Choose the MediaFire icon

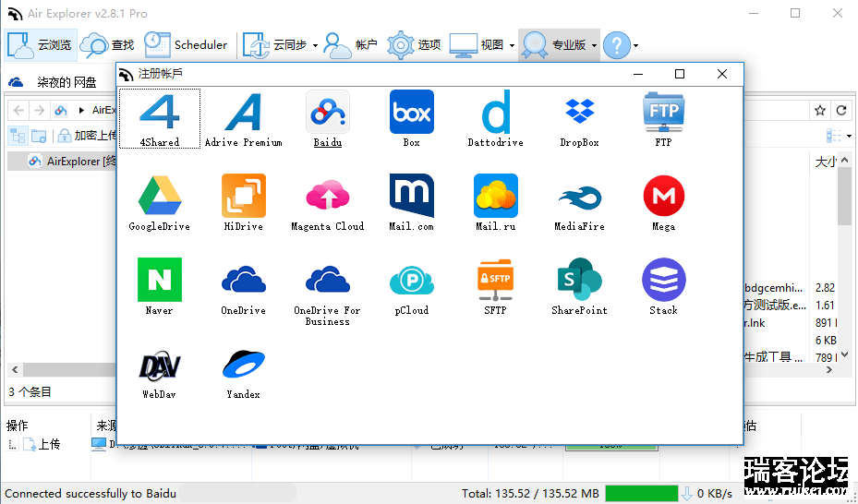click(x=579, y=197)
